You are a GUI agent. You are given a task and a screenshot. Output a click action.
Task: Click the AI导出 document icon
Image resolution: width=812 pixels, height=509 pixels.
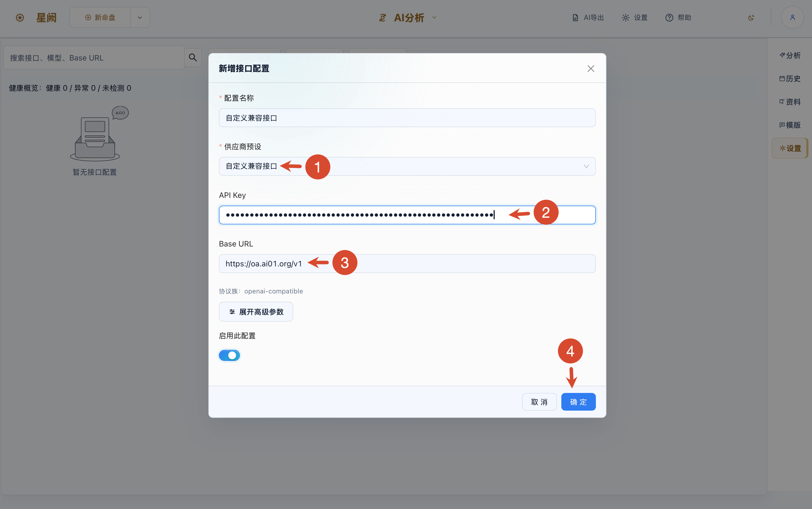pos(575,17)
